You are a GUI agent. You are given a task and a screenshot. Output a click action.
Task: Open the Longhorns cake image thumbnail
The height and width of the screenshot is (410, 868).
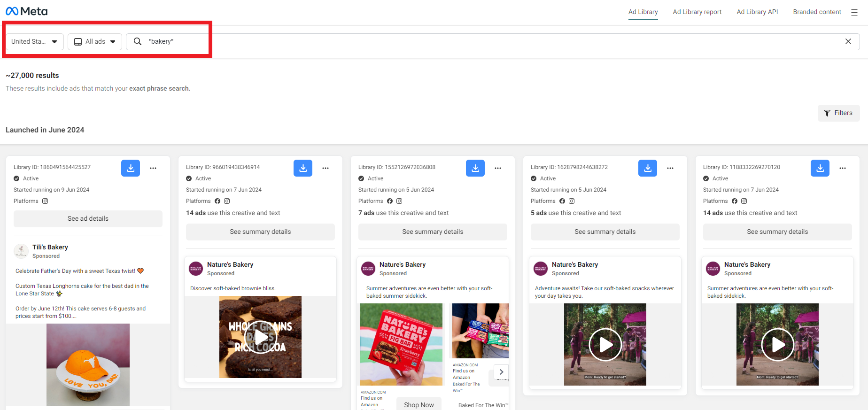click(88, 364)
